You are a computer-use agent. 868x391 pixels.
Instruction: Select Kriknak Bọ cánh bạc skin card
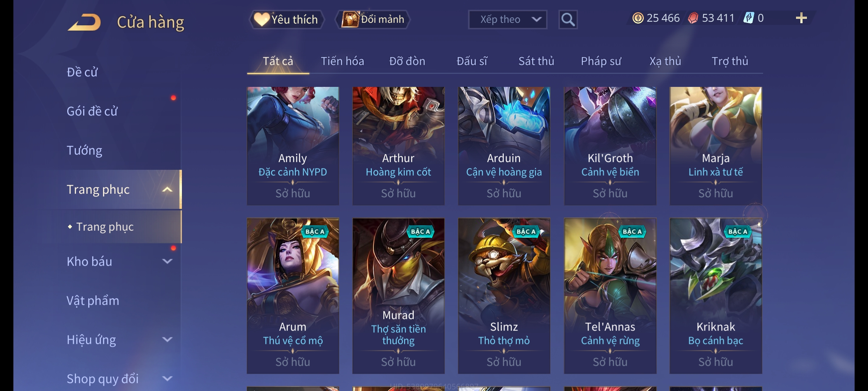pos(715,296)
